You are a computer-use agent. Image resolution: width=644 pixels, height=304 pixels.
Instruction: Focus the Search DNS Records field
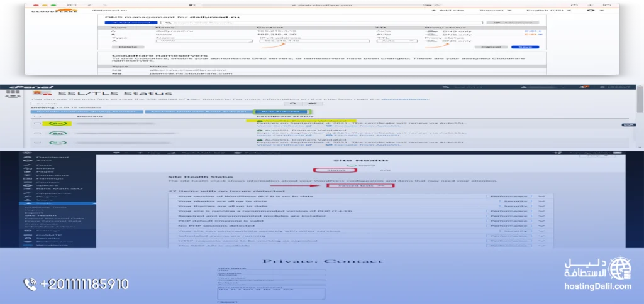(x=321, y=23)
